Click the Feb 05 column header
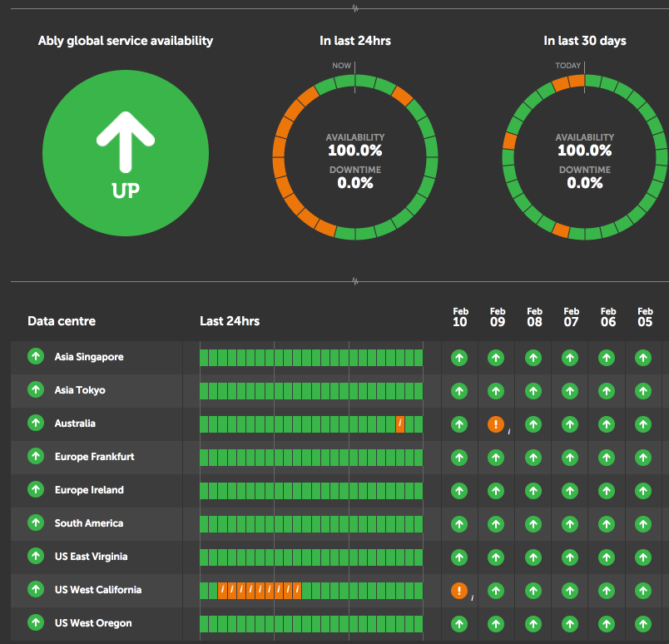669x644 pixels. coord(645,317)
